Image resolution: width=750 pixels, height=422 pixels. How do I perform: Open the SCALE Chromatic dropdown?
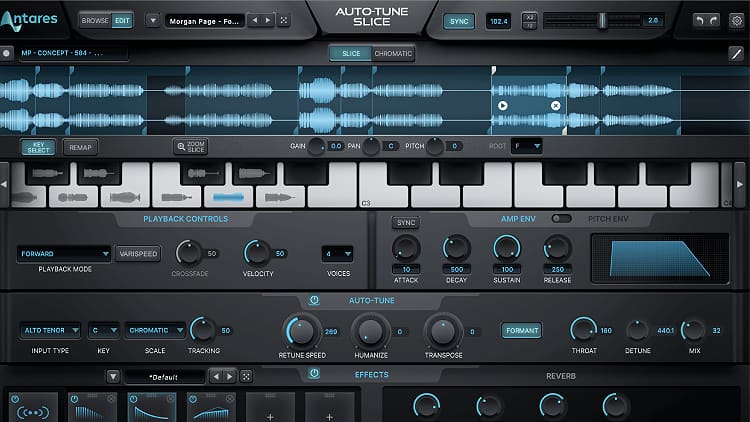pos(155,330)
